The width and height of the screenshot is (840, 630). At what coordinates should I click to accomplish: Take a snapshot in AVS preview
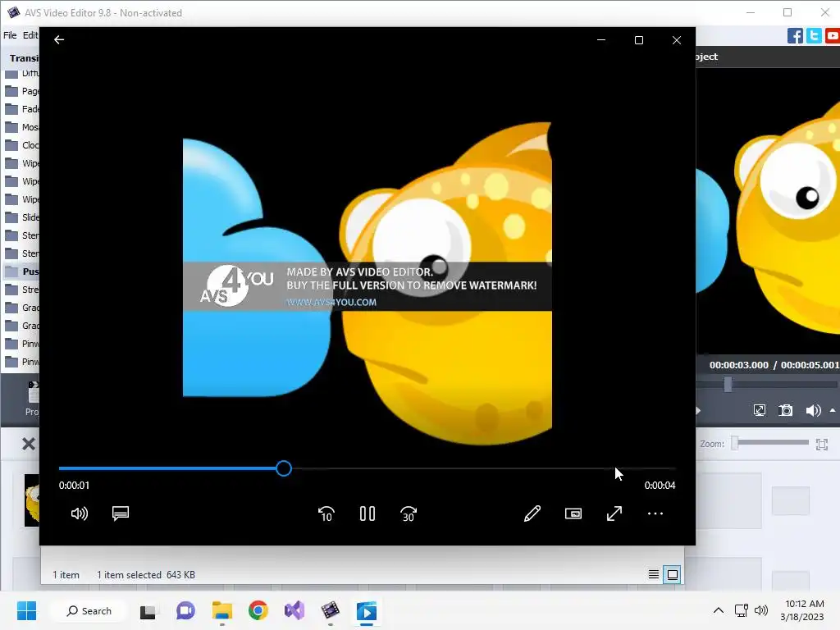785,410
